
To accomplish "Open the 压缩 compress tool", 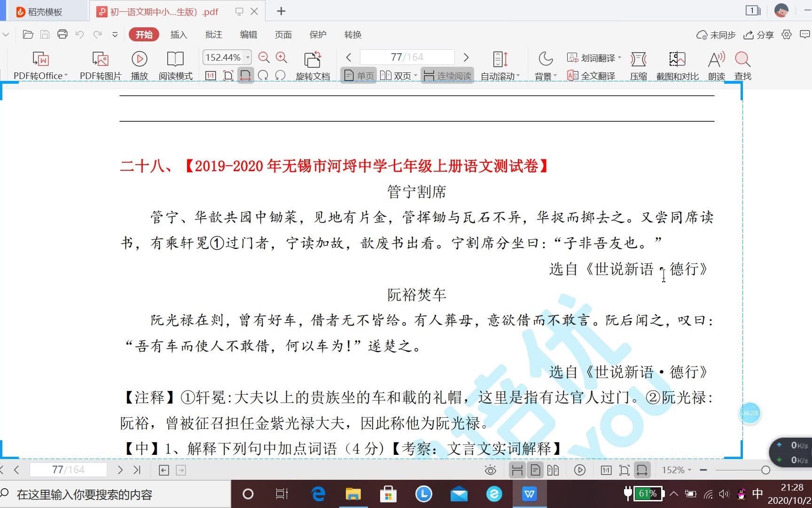I will pos(639,65).
